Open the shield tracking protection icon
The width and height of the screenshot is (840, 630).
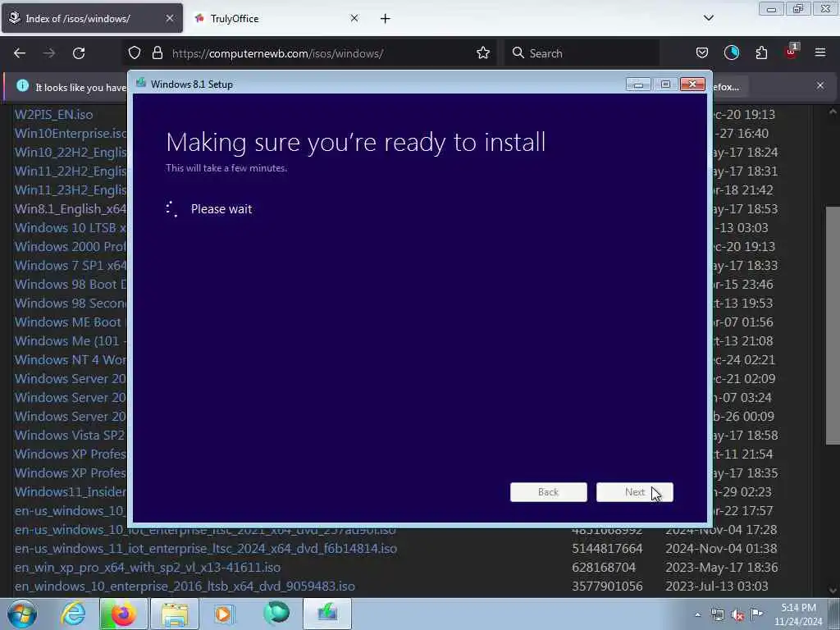point(135,53)
